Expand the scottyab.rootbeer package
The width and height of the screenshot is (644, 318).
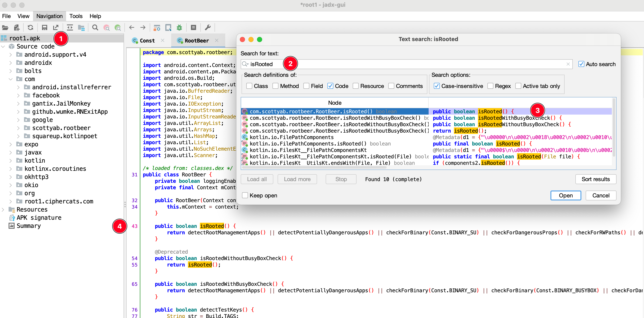(18, 128)
